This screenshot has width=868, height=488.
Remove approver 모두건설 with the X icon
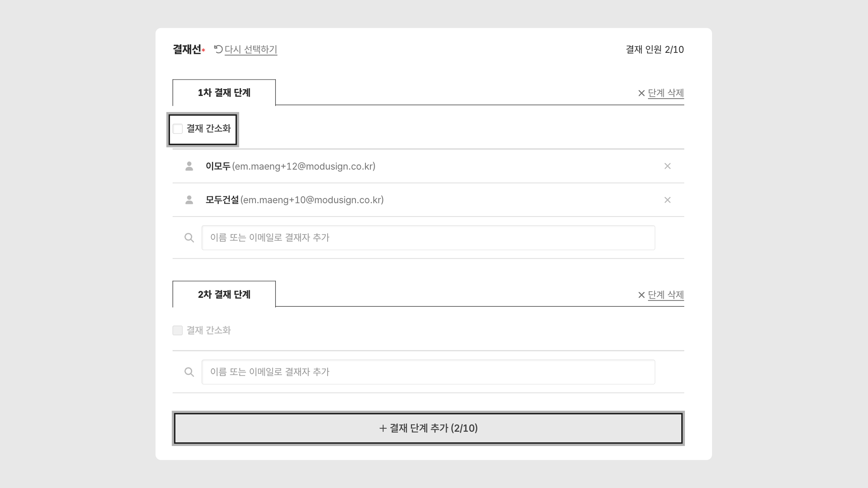coord(667,200)
